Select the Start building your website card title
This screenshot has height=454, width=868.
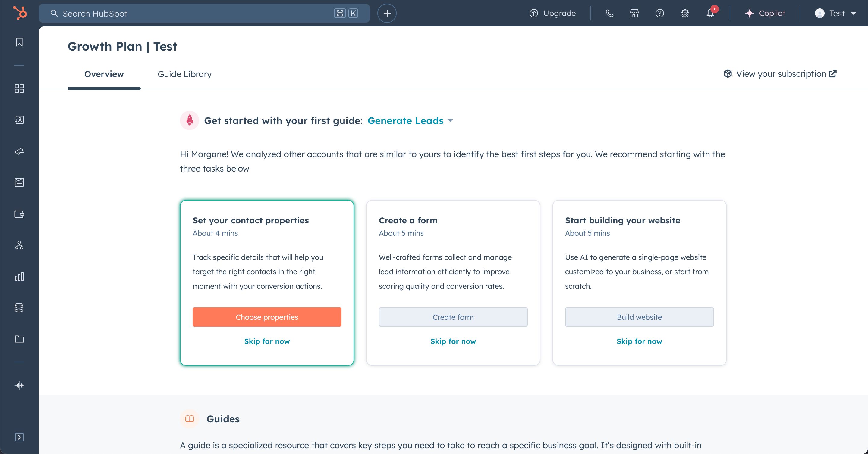(x=622, y=220)
